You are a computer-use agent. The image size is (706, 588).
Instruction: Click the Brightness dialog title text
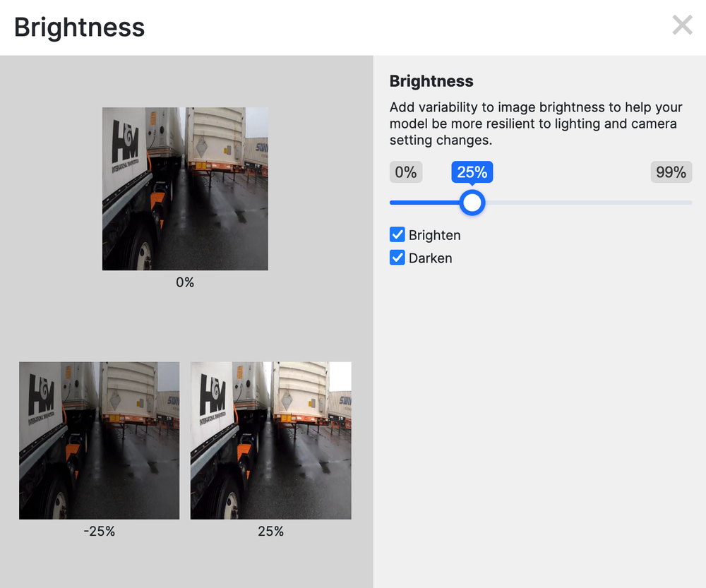pos(79,27)
